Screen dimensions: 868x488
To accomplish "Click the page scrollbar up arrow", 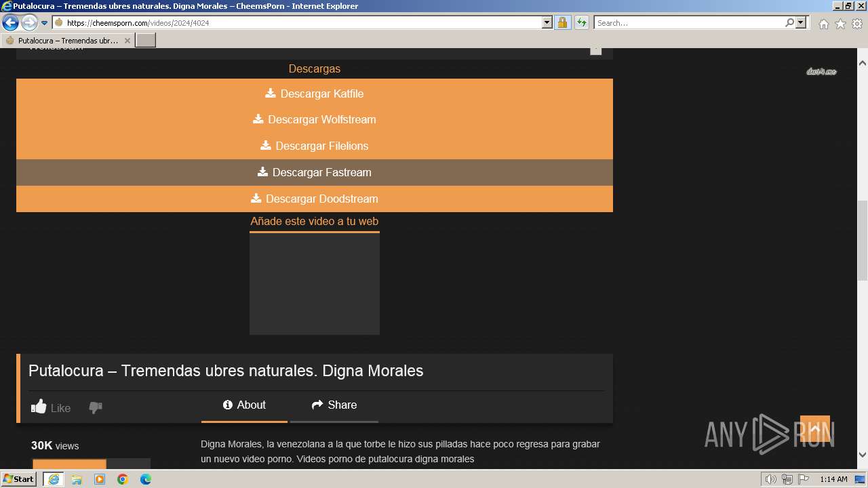I will [x=863, y=62].
